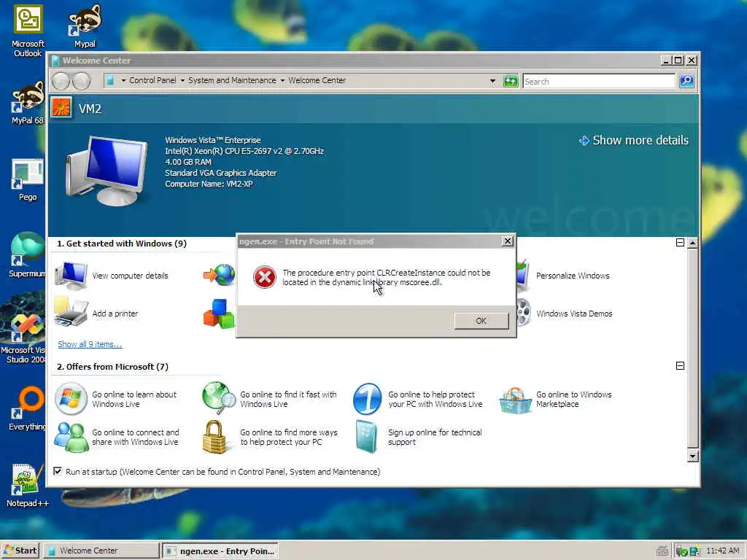Screen dimensions: 747x560
Task: Switch to ngen.exe taskbar button
Action: pyautogui.click(x=220, y=551)
